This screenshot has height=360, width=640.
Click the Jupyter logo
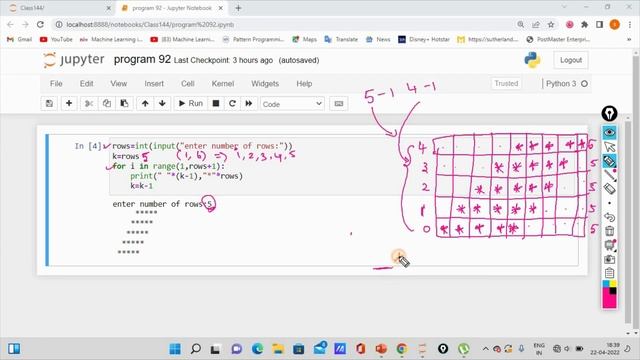pyautogui.click(x=74, y=60)
